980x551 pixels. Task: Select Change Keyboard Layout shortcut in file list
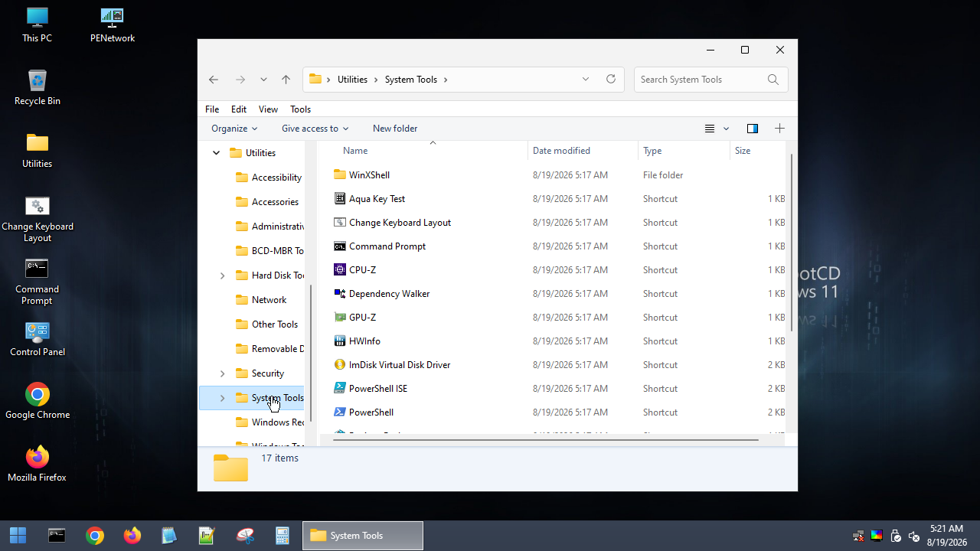(x=400, y=223)
